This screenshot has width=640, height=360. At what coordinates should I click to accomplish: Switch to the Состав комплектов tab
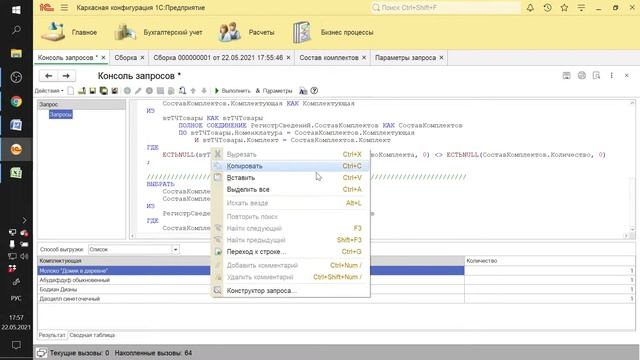tap(329, 58)
